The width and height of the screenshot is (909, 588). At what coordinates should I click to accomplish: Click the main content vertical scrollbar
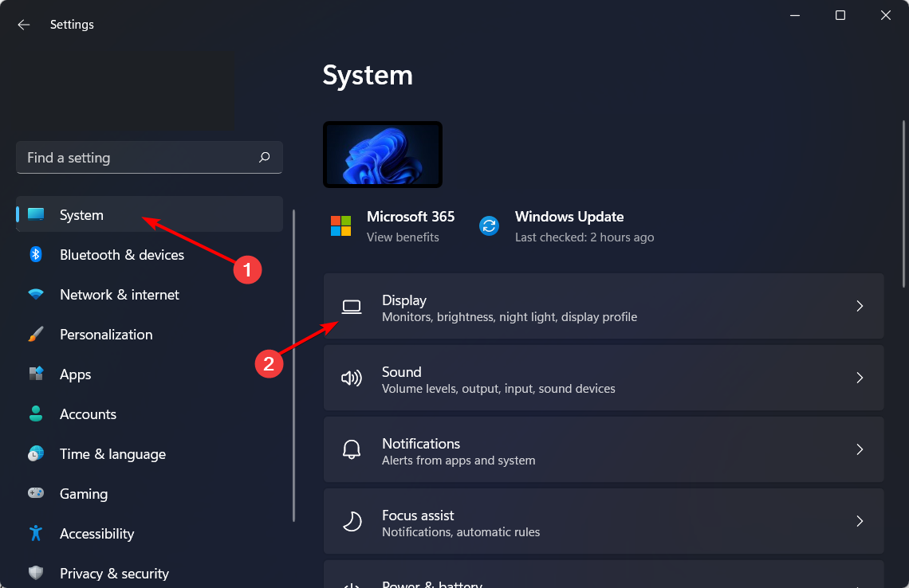(903, 204)
